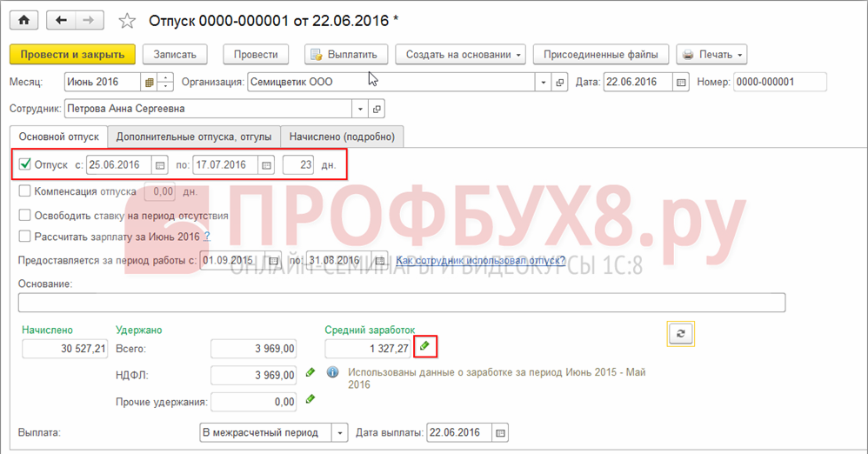This screenshot has width=868, height=454.
Task: Go to the home page icon
Action: coord(23,21)
